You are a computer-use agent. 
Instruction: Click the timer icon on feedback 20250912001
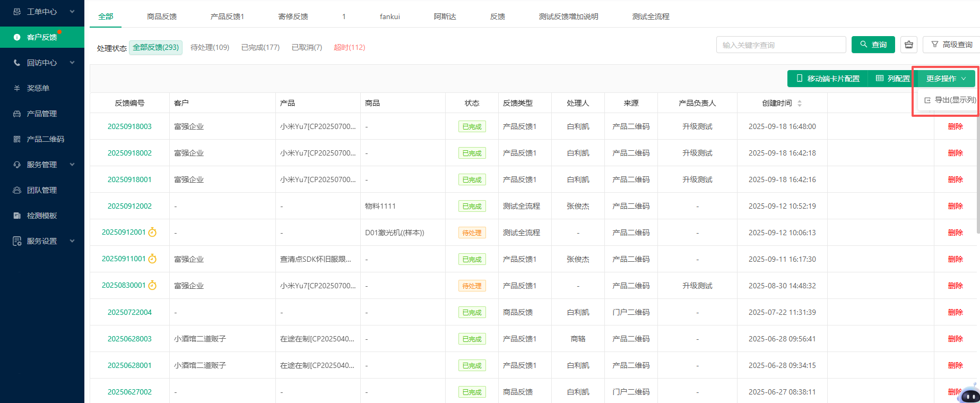(152, 232)
